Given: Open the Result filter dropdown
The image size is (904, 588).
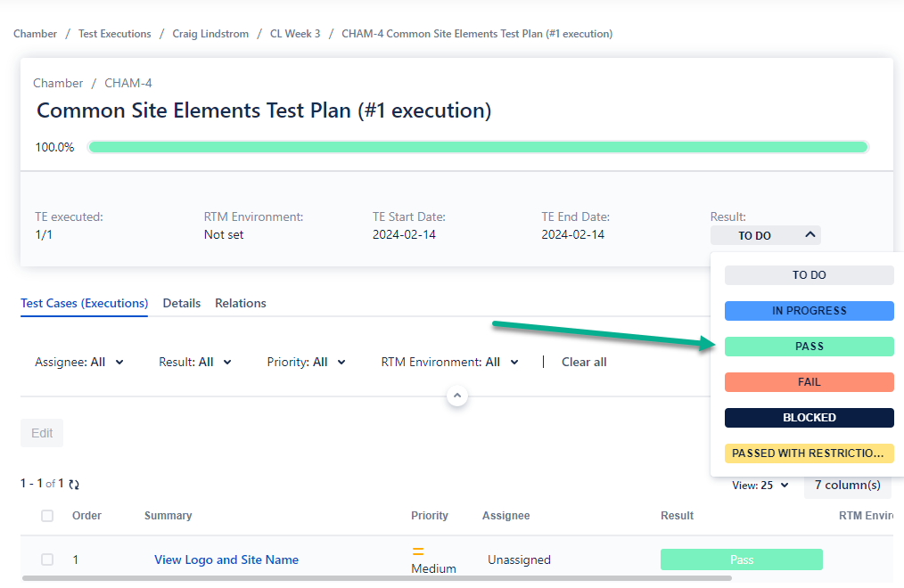Looking at the screenshot, I should coord(194,362).
